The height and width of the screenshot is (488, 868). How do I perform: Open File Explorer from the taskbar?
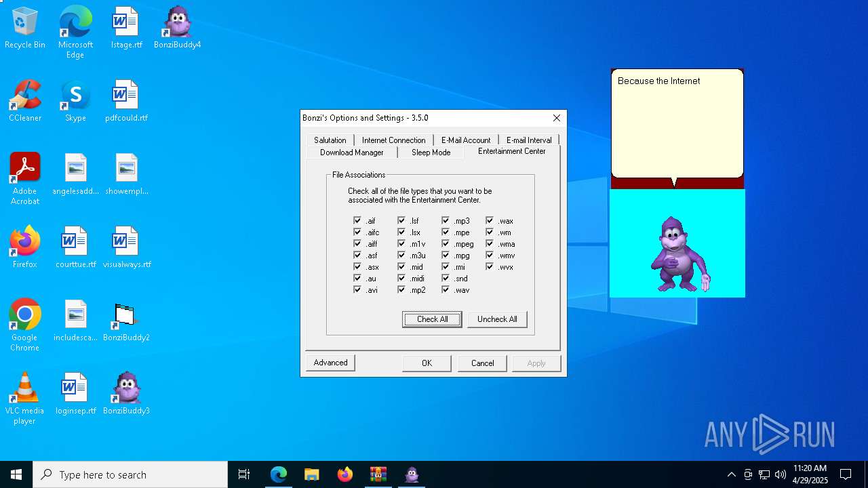pos(312,474)
